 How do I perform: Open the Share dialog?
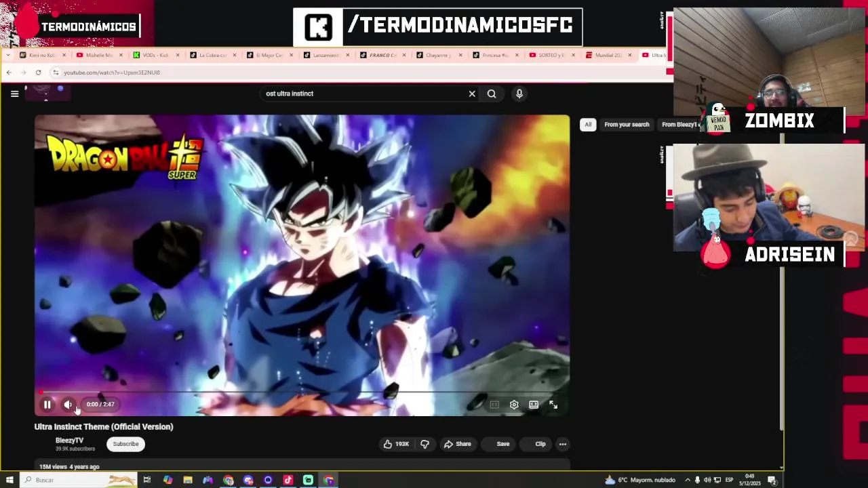tap(457, 444)
